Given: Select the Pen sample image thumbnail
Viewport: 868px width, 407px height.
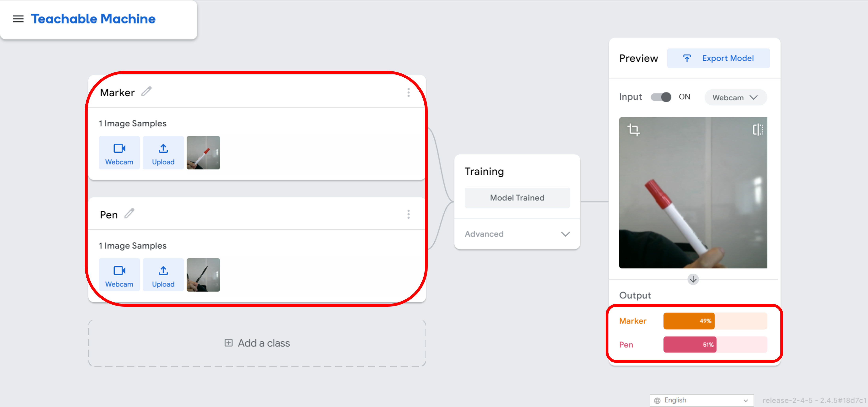Looking at the screenshot, I should pyautogui.click(x=203, y=275).
